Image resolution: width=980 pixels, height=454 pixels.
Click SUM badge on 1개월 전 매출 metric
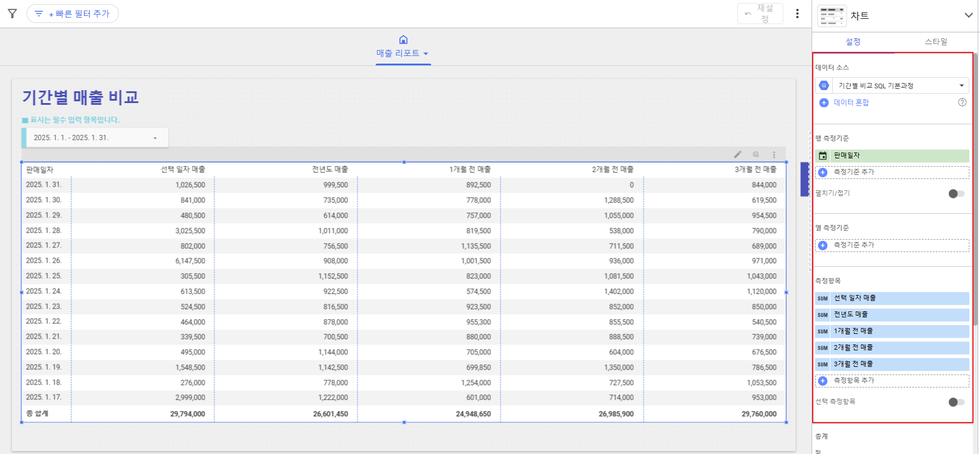[823, 332]
